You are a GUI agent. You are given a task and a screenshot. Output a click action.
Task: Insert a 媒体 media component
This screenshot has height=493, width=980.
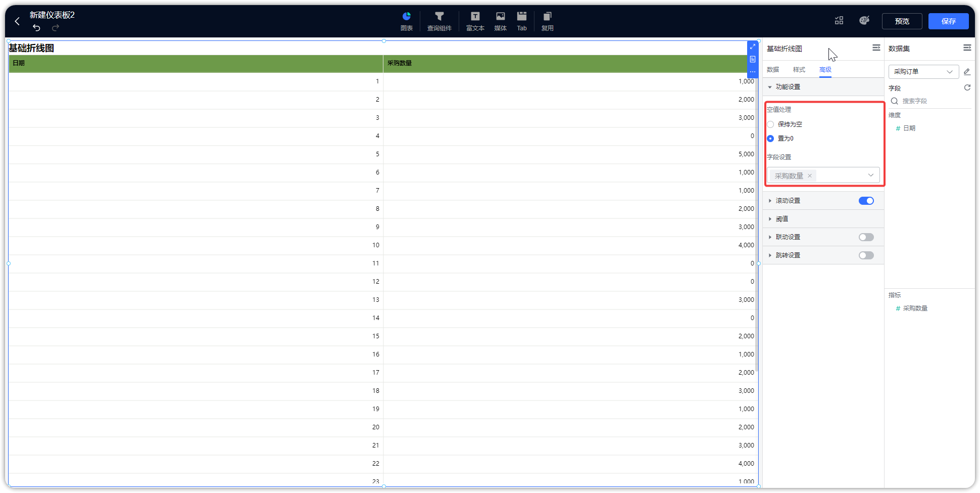point(501,21)
